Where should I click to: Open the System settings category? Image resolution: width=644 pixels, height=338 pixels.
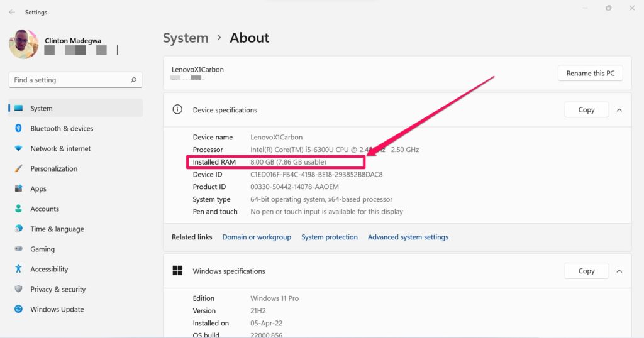(x=75, y=108)
